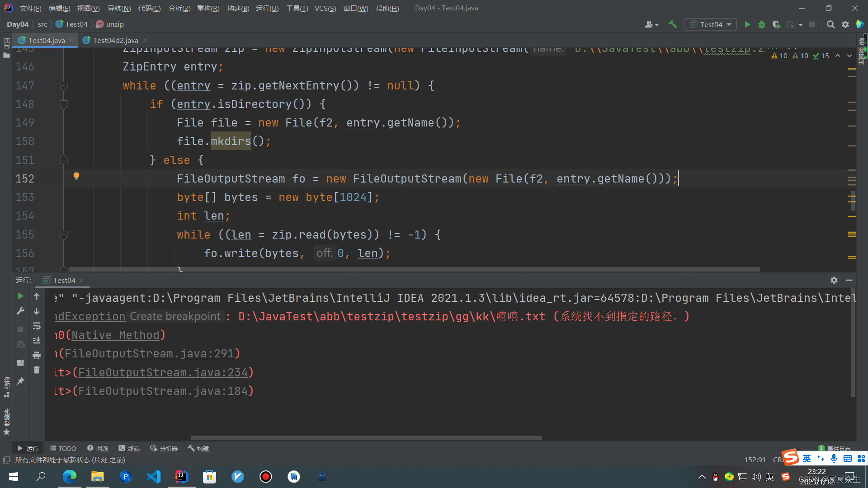The height and width of the screenshot is (488, 868).
Task: Click the lightbulb quick-fix icon on line 152
Action: pyautogui.click(x=76, y=176)
